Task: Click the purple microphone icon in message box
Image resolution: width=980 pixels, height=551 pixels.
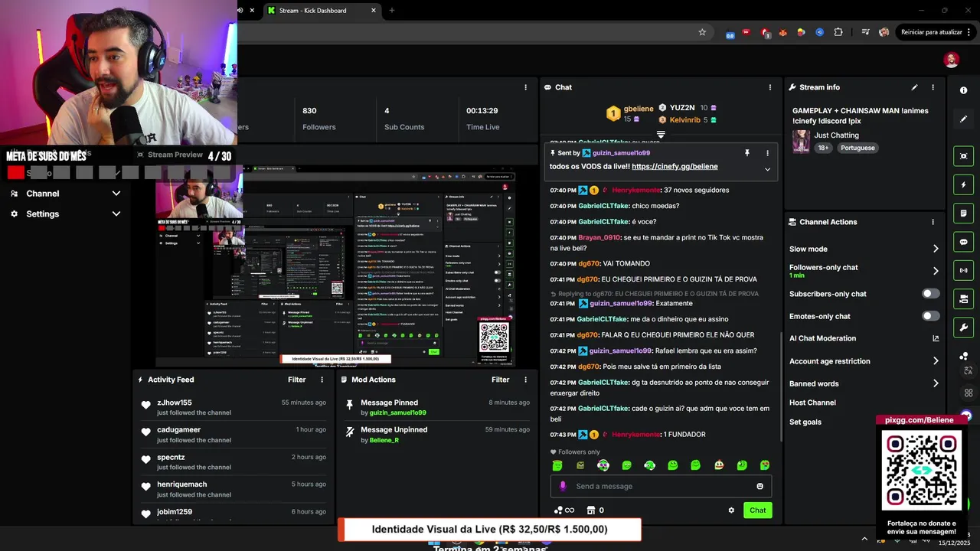Action: 563,486
